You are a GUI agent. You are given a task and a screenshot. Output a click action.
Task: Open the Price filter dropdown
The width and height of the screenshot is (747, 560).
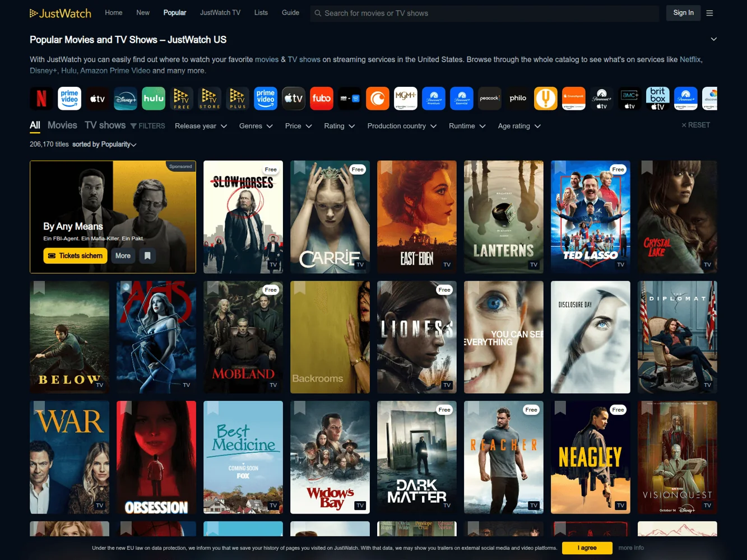coord(298,126)
